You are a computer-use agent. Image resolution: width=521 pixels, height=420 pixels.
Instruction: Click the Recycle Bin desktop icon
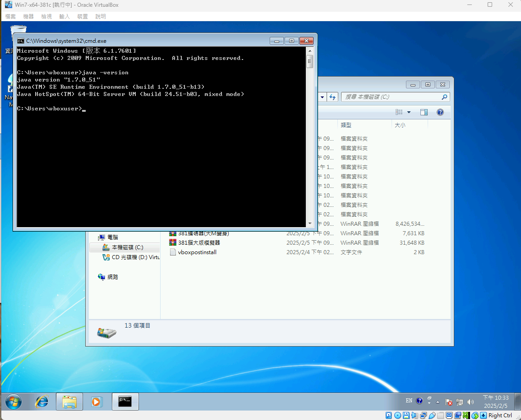point(18,33)
